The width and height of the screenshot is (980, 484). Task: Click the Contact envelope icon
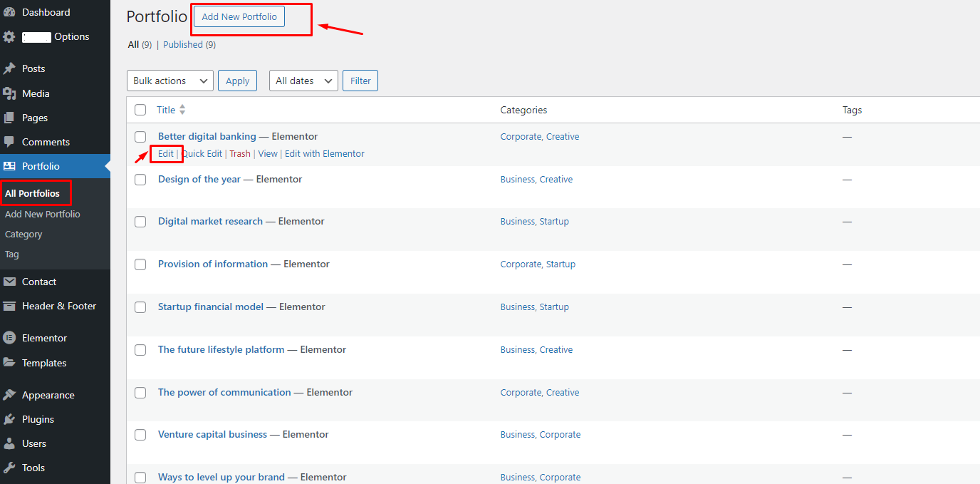coord(9,282)
